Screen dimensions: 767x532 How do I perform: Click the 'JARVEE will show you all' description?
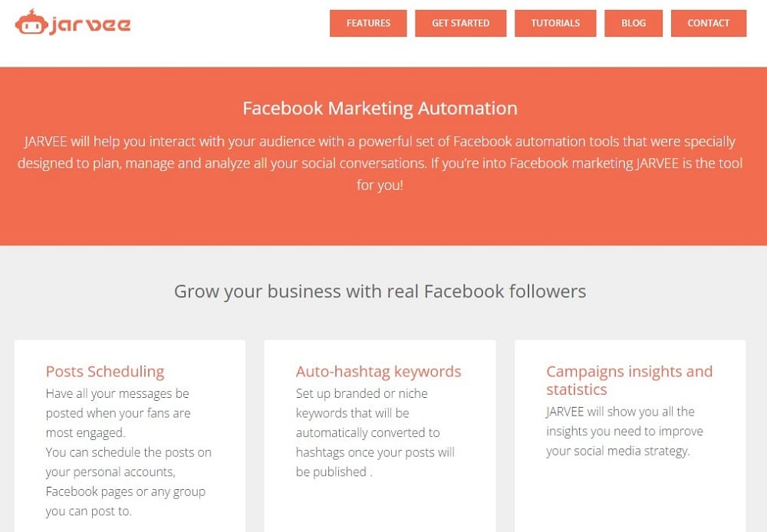[624, 432]
